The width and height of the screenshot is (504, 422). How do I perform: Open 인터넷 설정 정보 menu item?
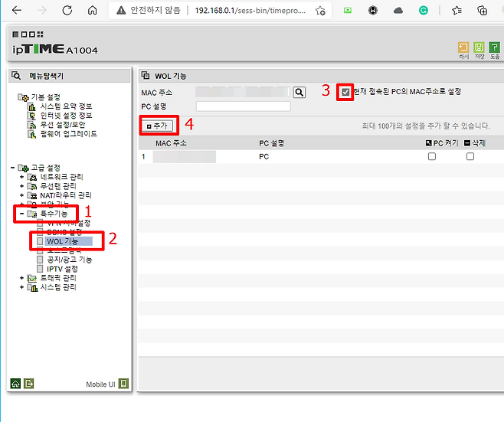(66, 116)
